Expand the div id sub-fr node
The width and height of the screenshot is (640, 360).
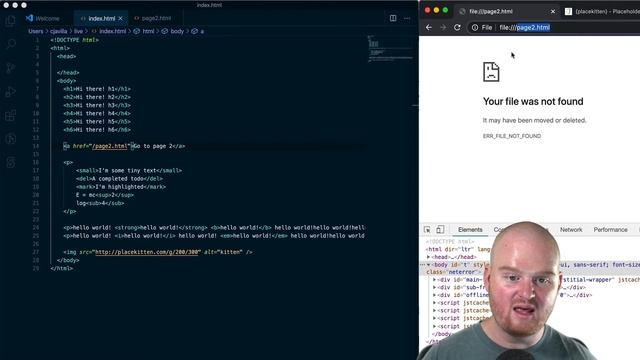(434, 288)
